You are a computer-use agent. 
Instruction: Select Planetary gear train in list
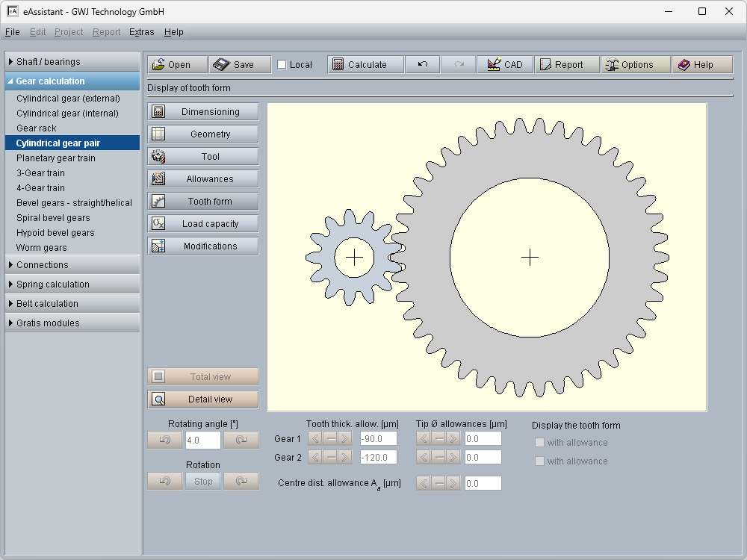tap(56, 158)
